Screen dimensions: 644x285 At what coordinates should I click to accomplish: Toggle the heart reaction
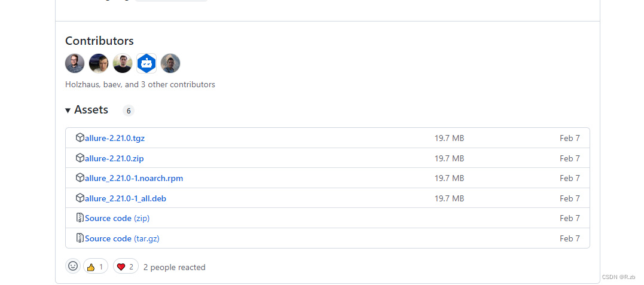(x=126, y=267)
